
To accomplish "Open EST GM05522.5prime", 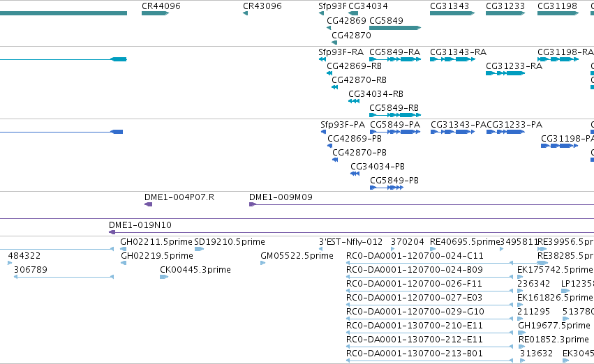I will click(297, 256).
